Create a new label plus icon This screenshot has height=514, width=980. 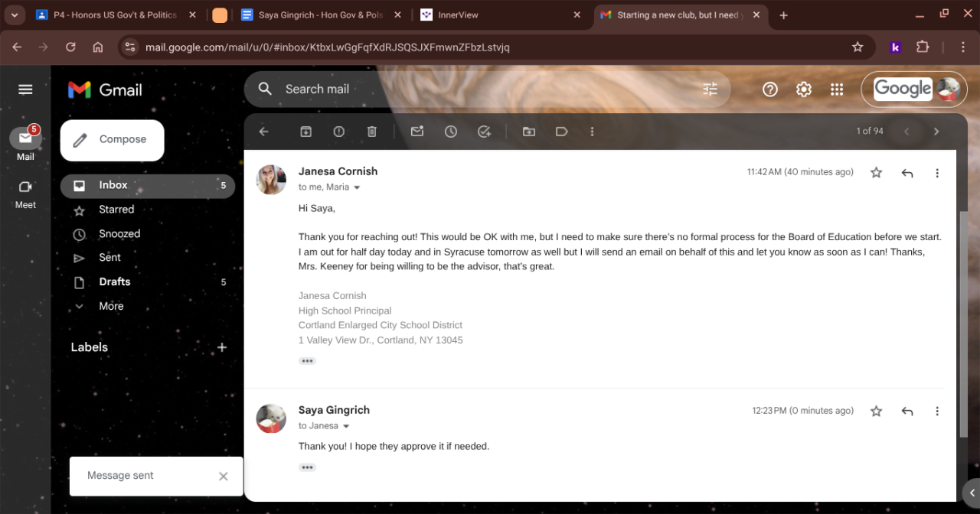(222, 347)
